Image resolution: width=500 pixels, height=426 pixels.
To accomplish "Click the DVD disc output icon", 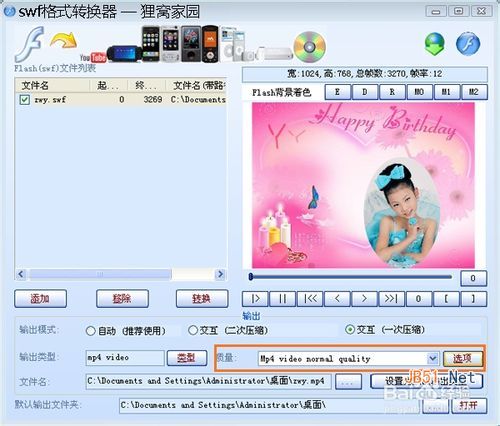I will pyautogui.click(x=310, y=47).
